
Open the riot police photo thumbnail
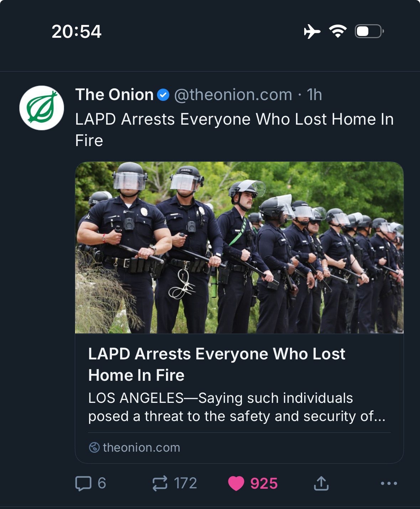[x=239, y=248]
